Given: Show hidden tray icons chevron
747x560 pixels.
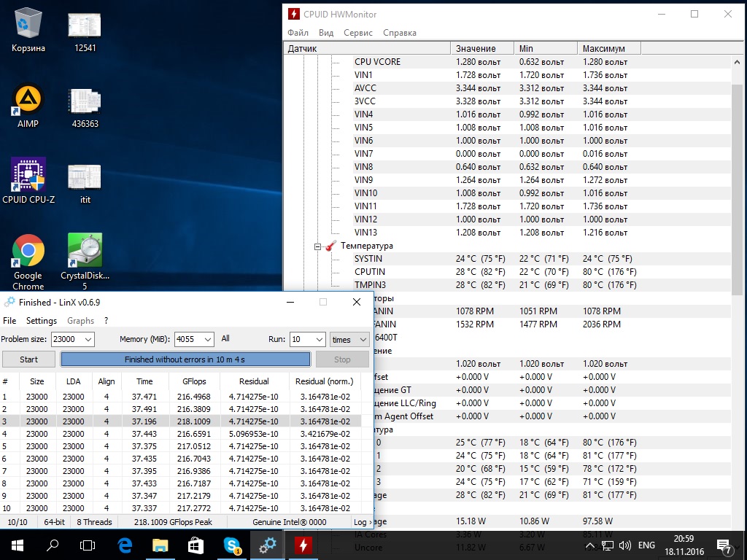Looking at the screenshot, I should click(x=589, y=545).
